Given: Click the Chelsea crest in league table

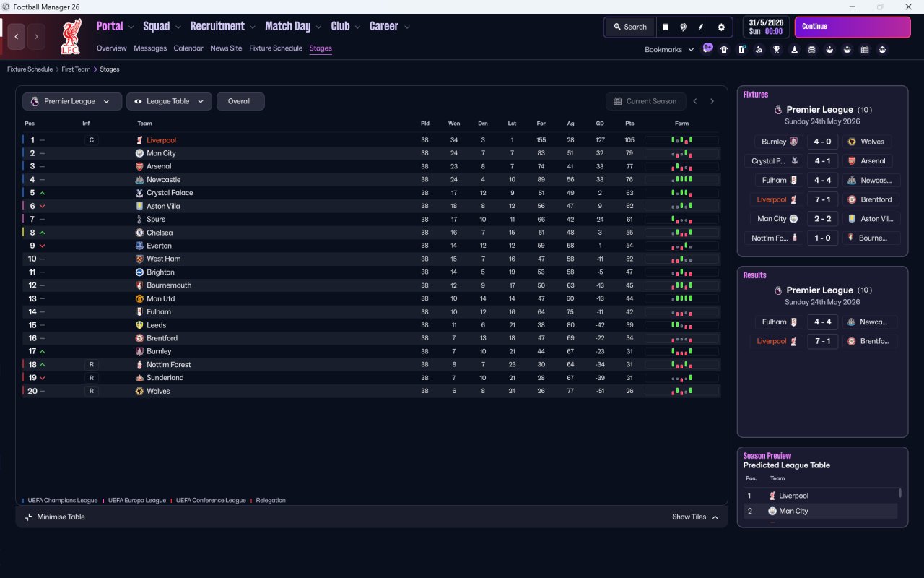Looking at the screenshot, I should (x=139, y=233).
